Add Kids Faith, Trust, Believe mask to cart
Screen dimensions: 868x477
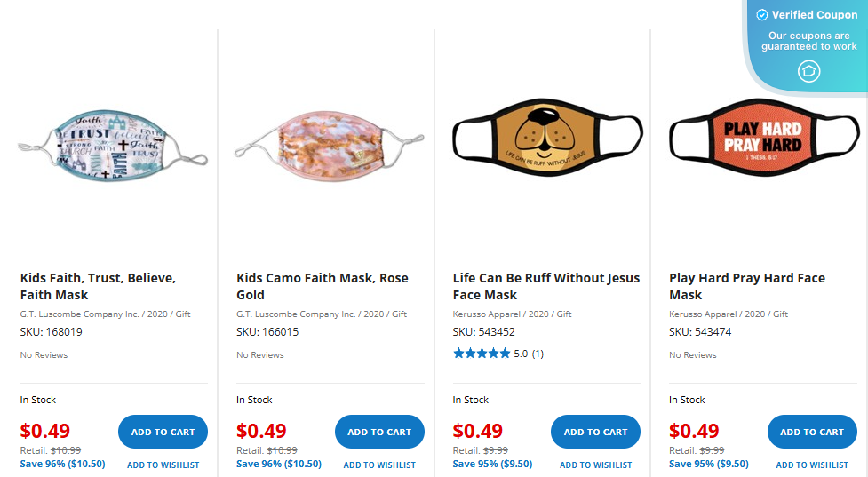click(163, 432)
